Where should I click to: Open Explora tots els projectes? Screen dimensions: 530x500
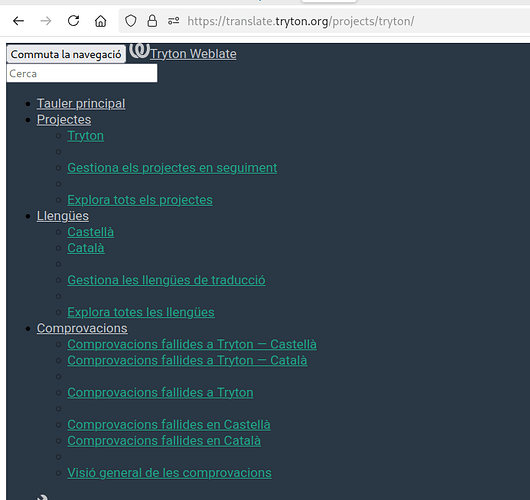click(x=140, y=200)
